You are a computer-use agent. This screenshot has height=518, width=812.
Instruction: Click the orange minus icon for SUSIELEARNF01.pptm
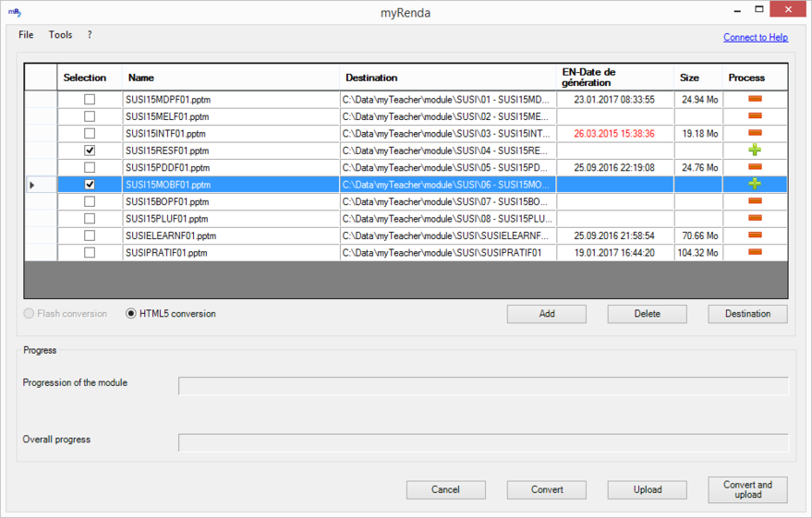pos(754,235)
